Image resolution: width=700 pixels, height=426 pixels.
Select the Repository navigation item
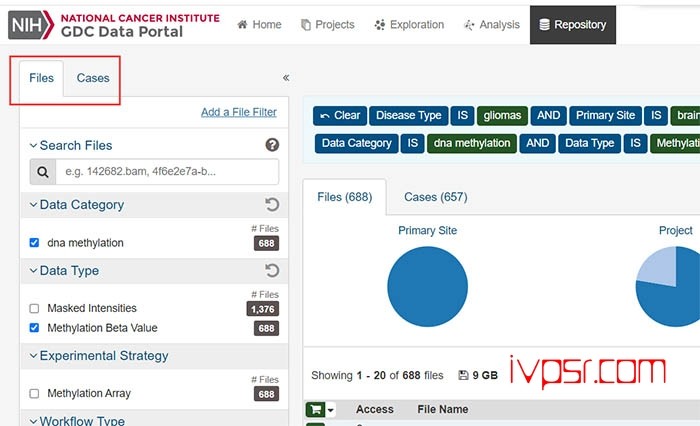[573, 25]
